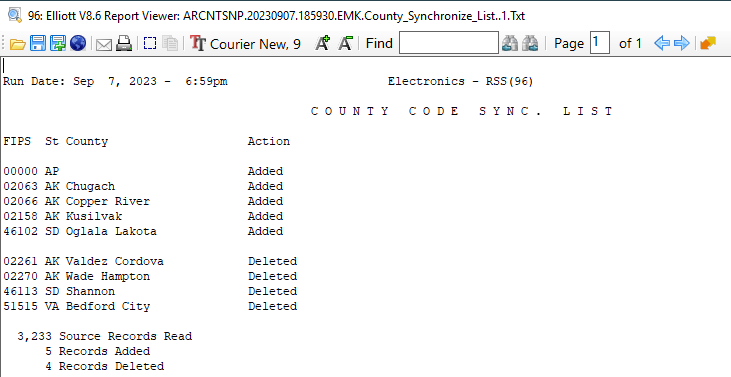Find next match with right binoculars icon

pyautogui.click(x=530, y=43)
